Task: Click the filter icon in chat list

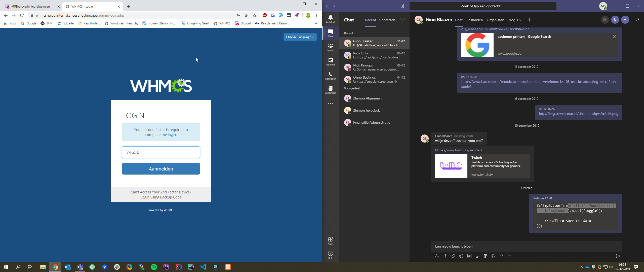Action: pyautogui.click(x=403, y=20)
